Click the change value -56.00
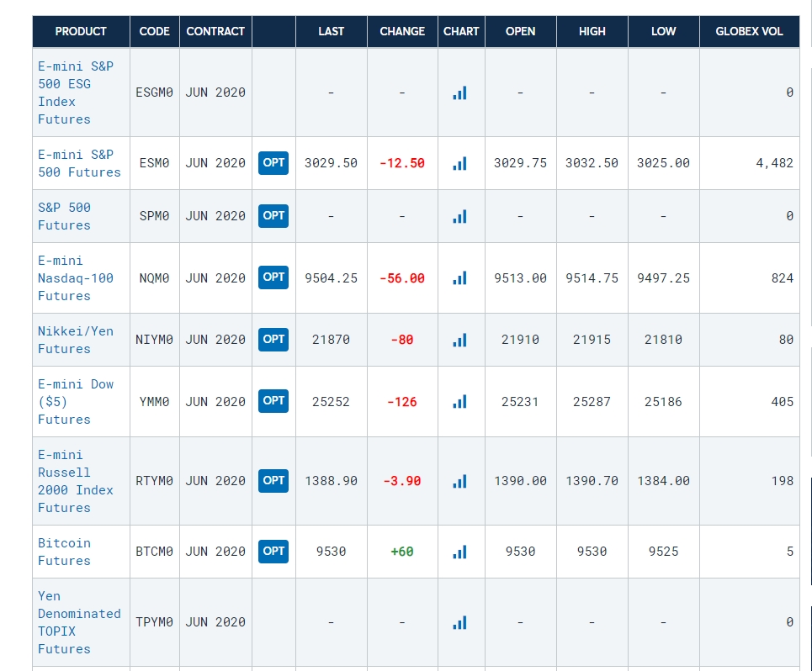812x671 pixels. pyautogui.click(x=402, y=278)
